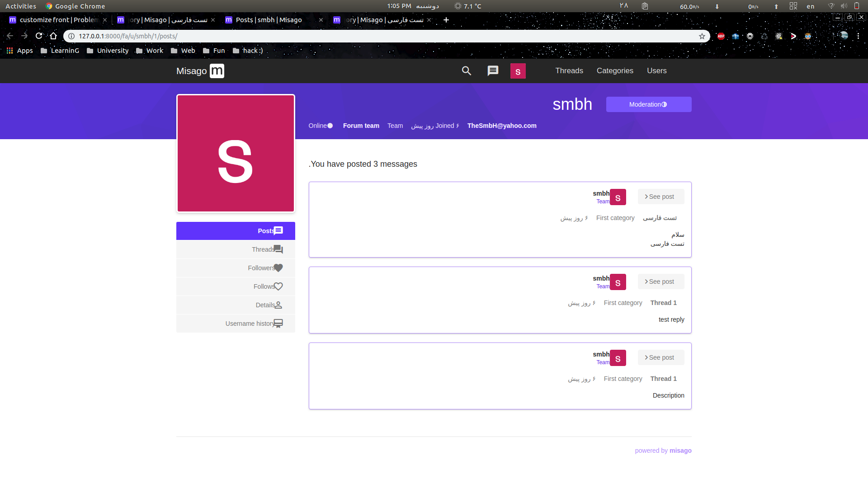The image size is (868, 488).
Task: Go to Users in top navigation
Action: 656,71
